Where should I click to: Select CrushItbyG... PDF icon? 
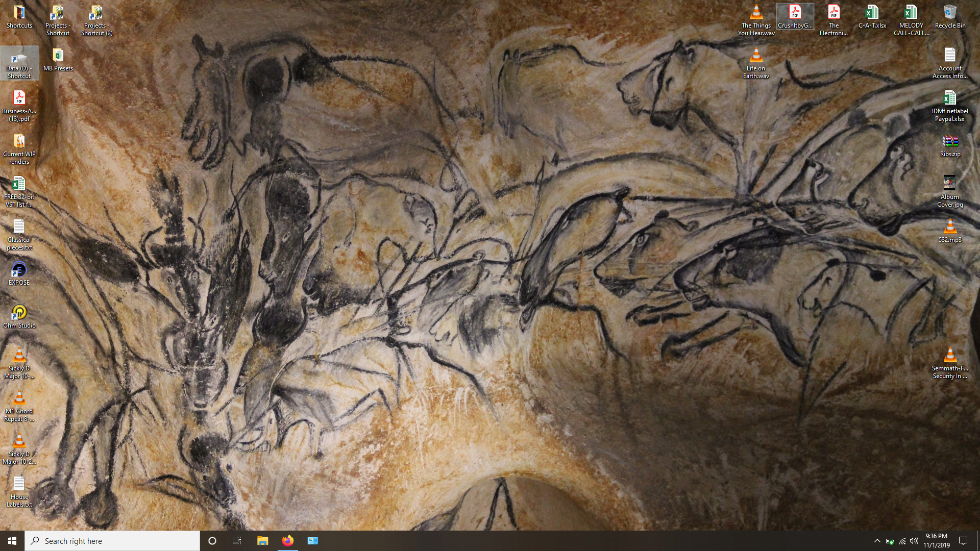click(795, 17)
